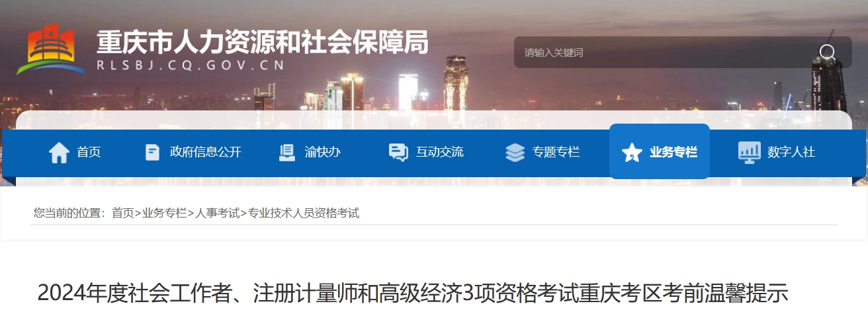The image size is (868, 316).
Task: Click the chart monitor 数字人社 icon
Action: [x=749, y=152]
